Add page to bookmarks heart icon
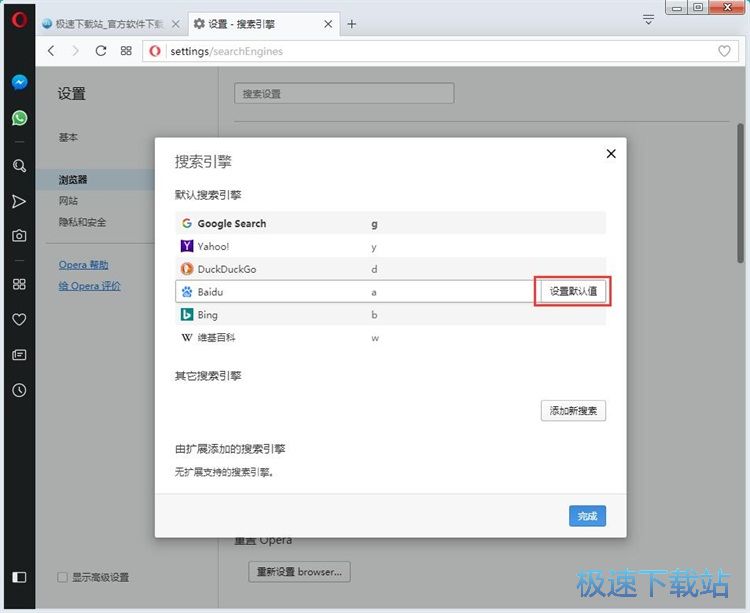Viewport: 750px width, 613px height. point(724,51)
